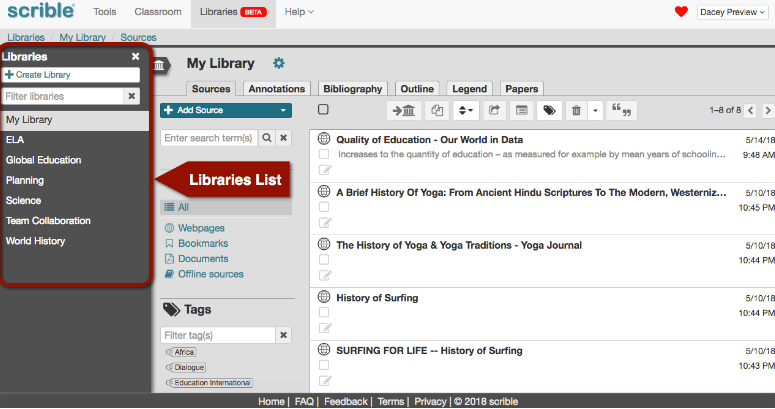Screen dimensions: 775x409
Task: Click the tag sources toolbar icon
Action: [x=549, y=110]
